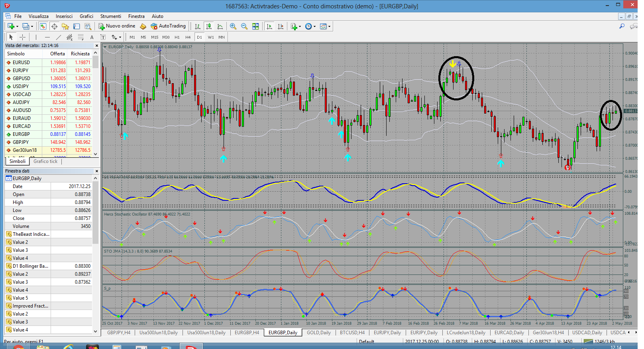Switch to candlestick chart view
The height and width of the screenshot is (349, 644).
(208, 26)
